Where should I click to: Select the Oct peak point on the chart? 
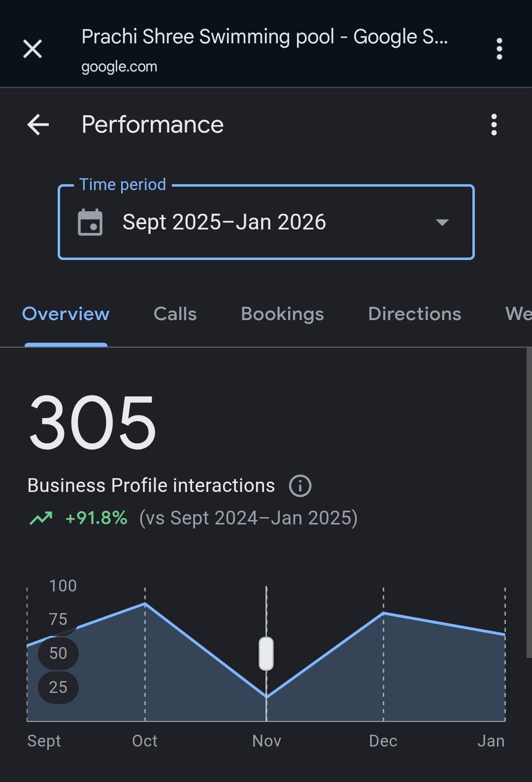click(145, 603)
